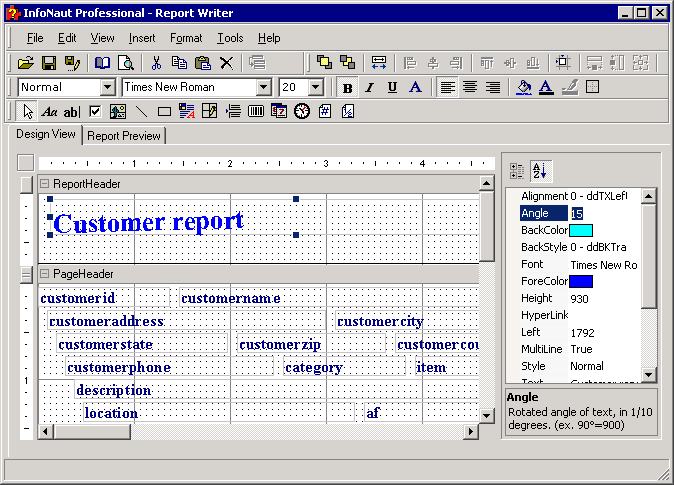Screen dimensions: 674x485
Task: Select the subreport control tool
Action: tap(210, 112)
